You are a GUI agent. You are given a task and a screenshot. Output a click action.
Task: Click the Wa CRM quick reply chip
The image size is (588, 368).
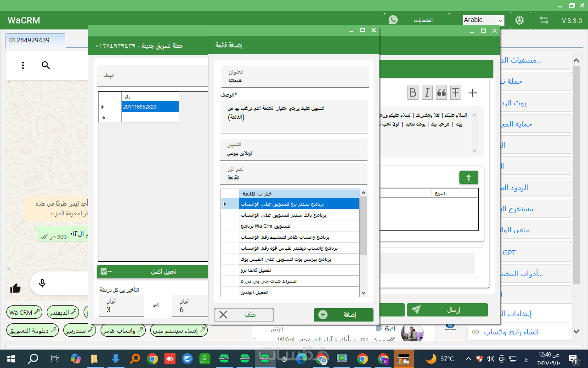coord(25,313)
